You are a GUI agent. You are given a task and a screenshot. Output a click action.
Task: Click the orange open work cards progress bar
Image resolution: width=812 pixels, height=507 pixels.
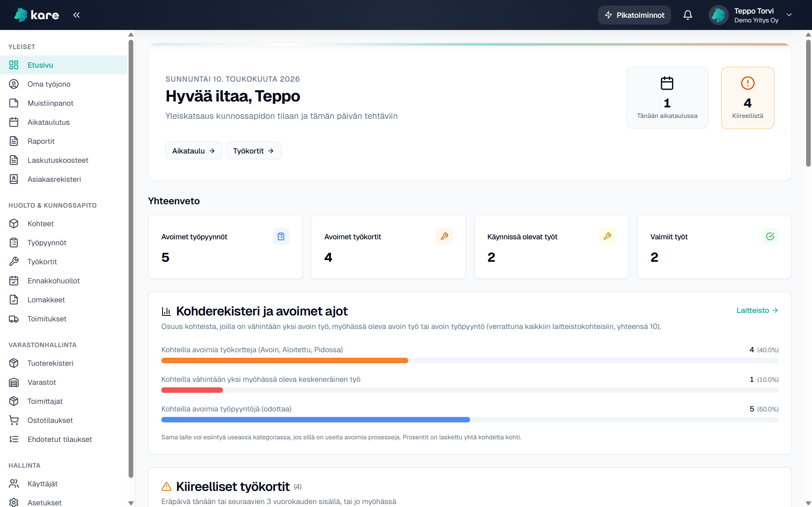click(x=285, y=361)
